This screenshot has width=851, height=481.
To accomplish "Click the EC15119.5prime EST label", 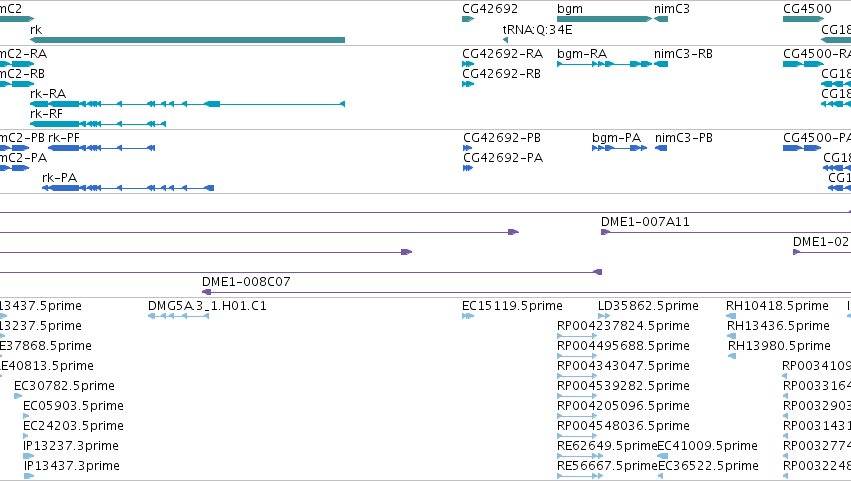I will (x=512, y=306).
